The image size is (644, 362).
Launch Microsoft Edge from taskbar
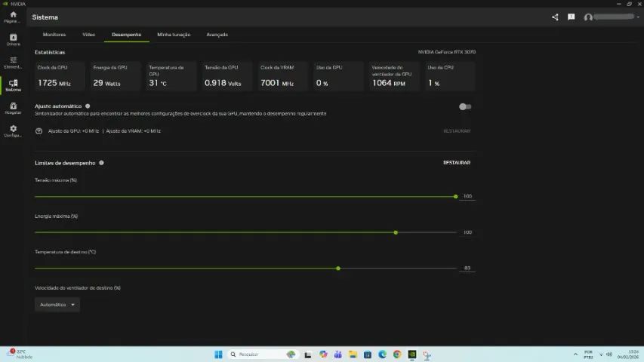click(382, 354)
